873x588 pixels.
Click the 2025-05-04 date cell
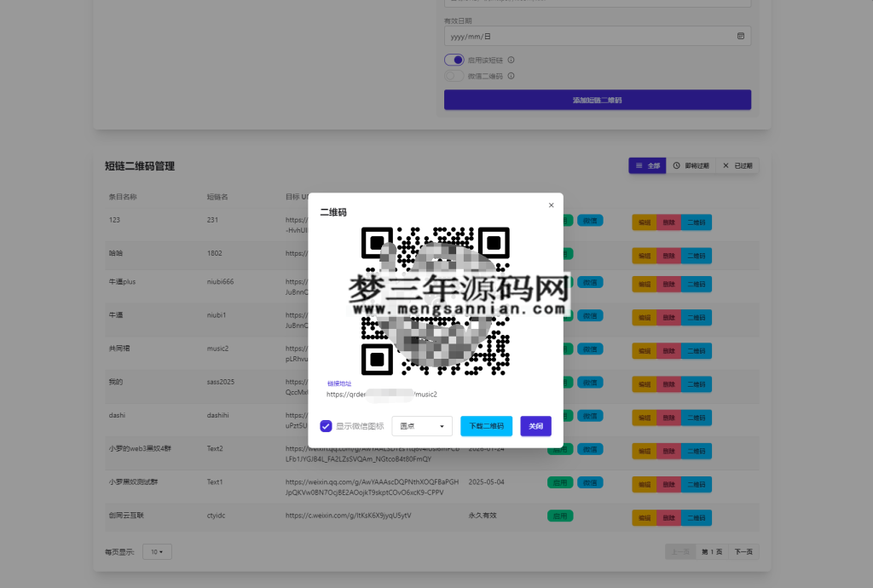486,482
